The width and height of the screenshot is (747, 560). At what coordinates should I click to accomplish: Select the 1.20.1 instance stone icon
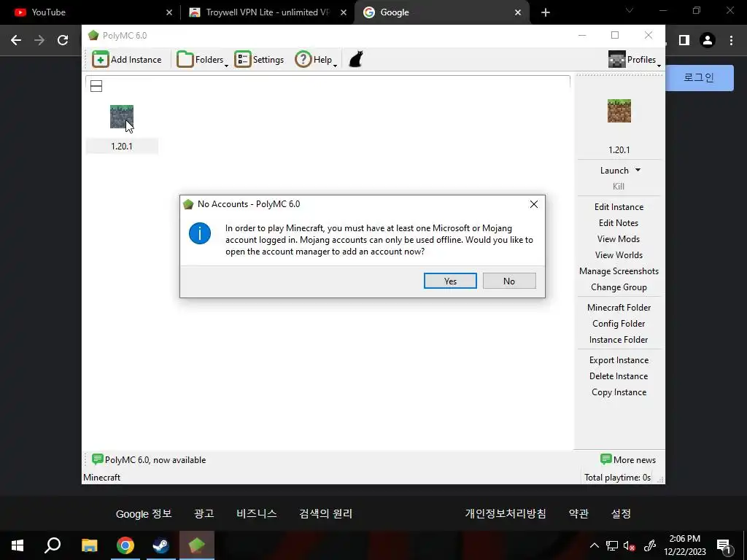point(122,117)
